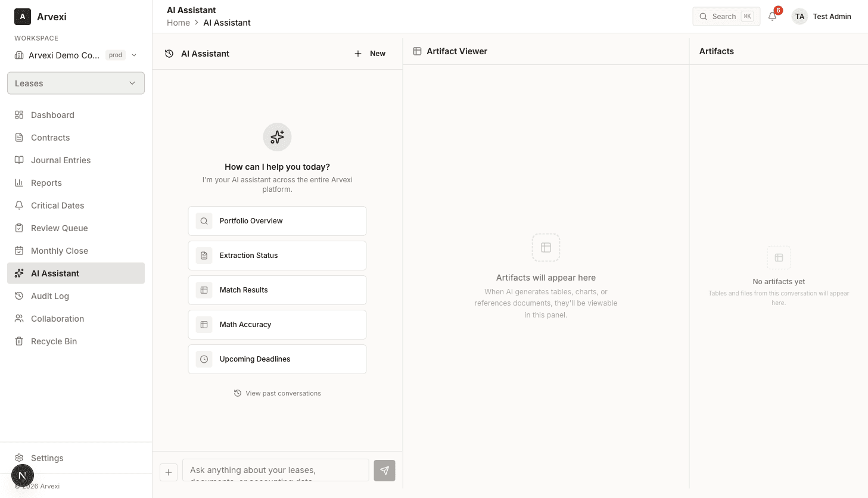The height and width of the screenshot is (498, 868).
Task: Open the Audit Log history icon
Action: coord(20,295)
